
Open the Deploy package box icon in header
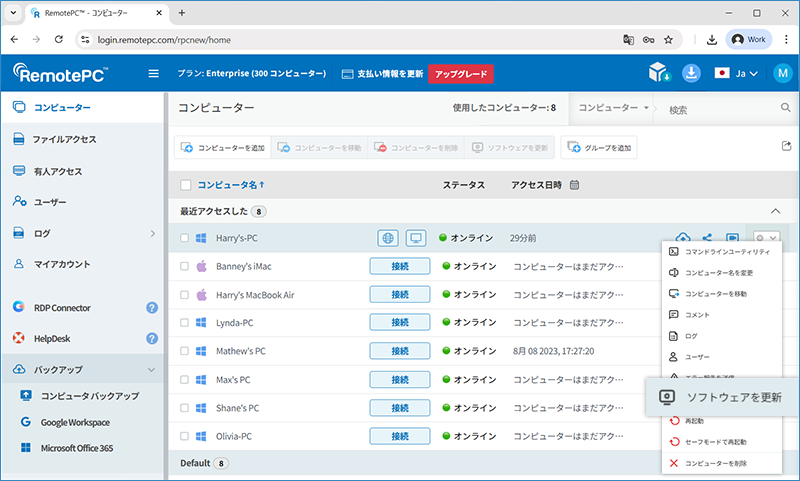659,73
